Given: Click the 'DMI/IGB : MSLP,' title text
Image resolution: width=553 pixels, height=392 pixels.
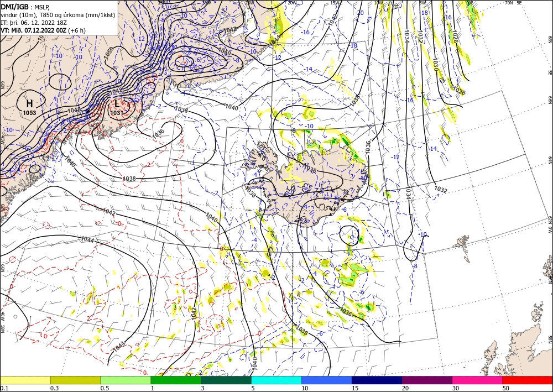Looking at the screenshot, I should 25,7.
